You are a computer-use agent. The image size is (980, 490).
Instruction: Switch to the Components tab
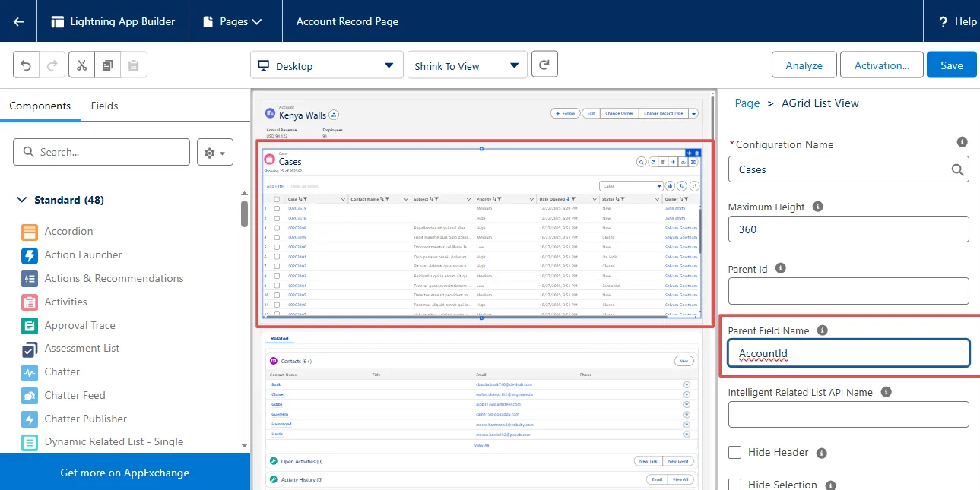(x=40, y=106)
